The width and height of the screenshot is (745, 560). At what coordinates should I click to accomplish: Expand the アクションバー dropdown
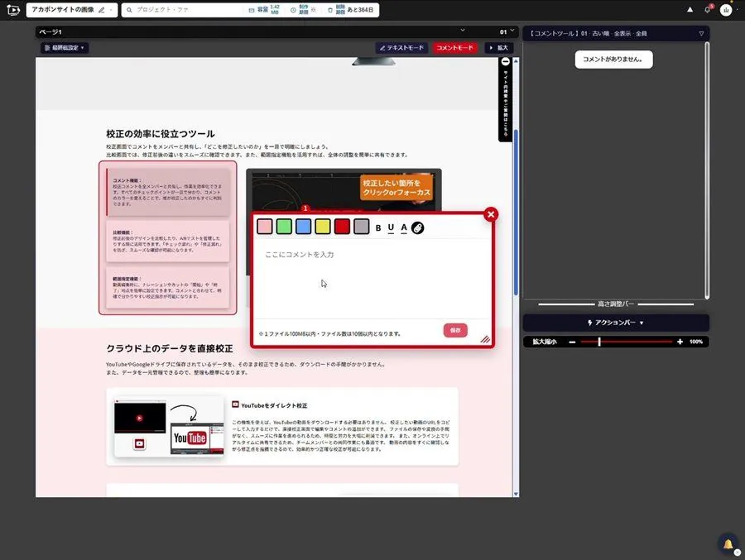point(616,323)
